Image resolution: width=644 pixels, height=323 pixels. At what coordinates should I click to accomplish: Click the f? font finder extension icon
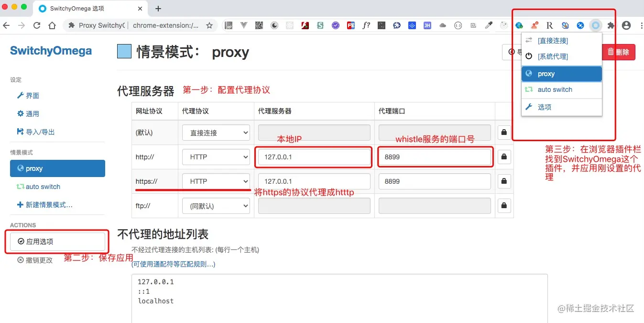click(x=366, y=25)
